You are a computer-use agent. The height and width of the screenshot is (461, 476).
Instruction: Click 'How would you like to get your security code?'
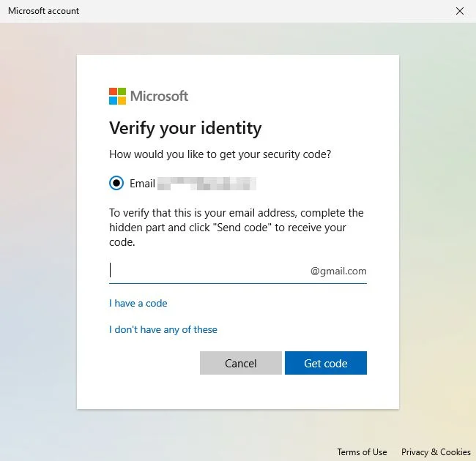pyautogui.click(x=220, y=154)
